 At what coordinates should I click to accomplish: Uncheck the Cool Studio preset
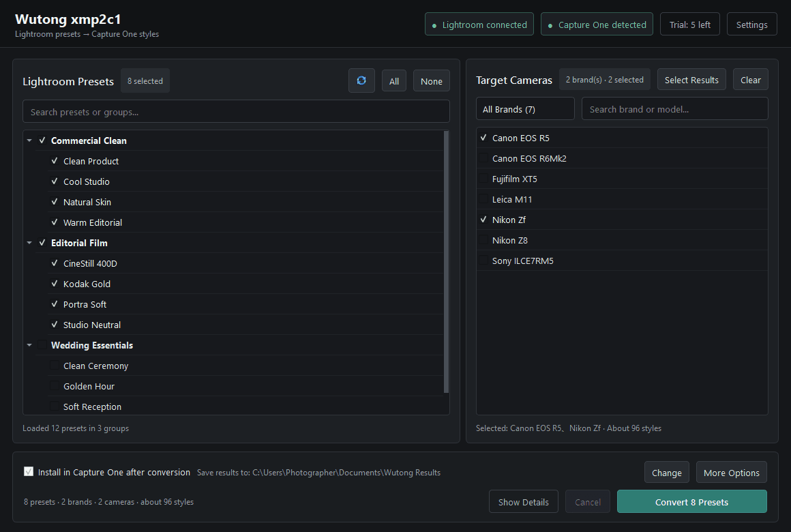point(55,181)
